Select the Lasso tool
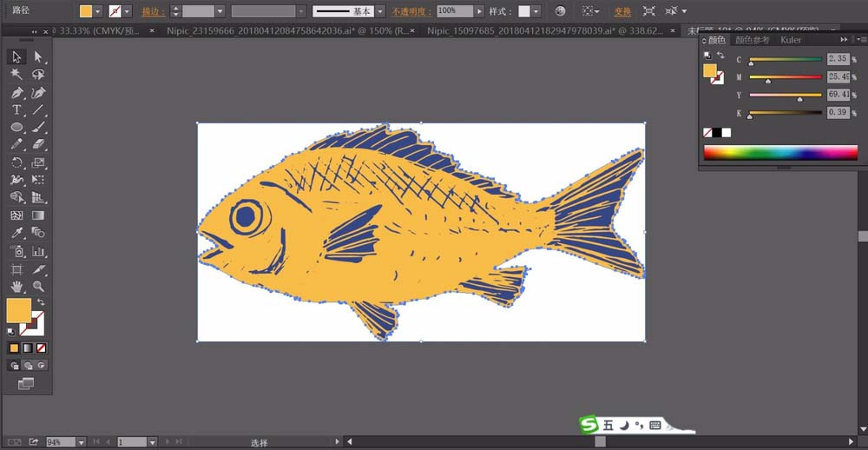 (38, 74)
